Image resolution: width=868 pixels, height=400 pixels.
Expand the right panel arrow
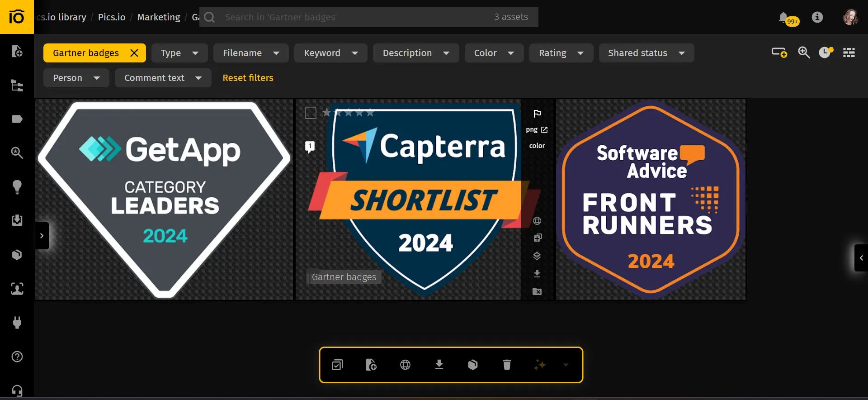click(x=861, y=258)
